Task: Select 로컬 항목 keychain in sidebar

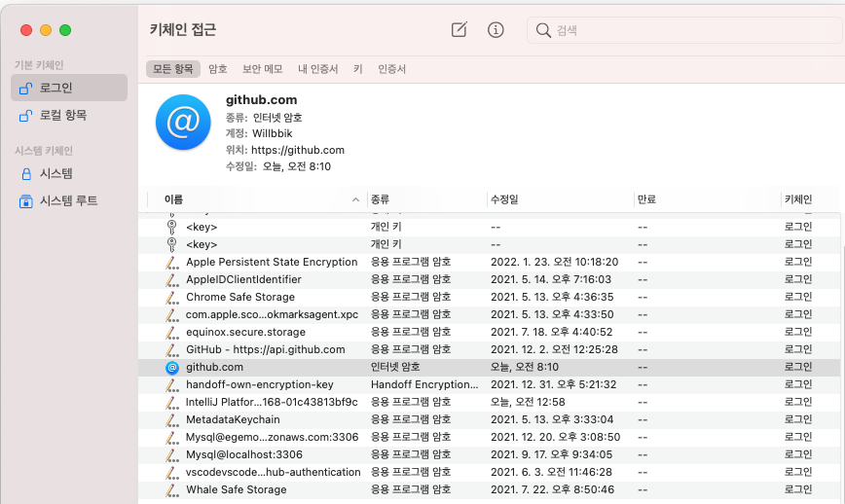Action: [x=69, y=115]
